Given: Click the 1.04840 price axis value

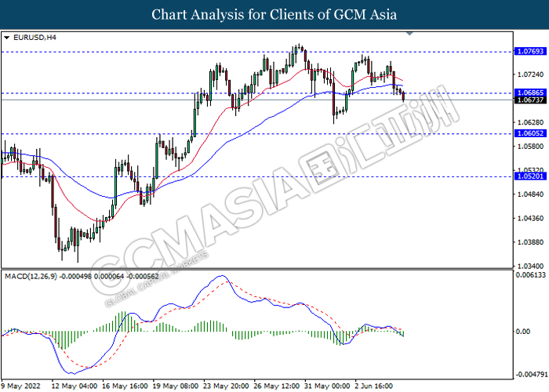Looking at the screenshot, I should 530,194.
